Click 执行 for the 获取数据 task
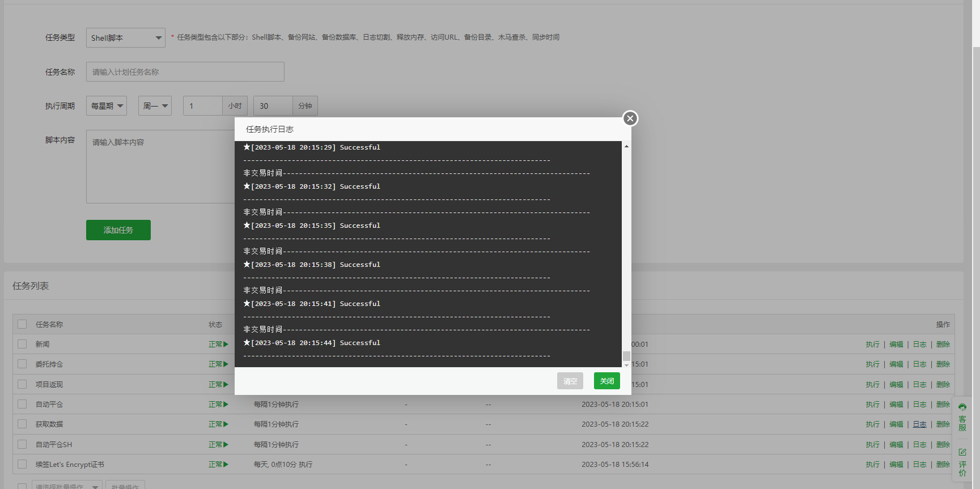 [x=873, y=424]
